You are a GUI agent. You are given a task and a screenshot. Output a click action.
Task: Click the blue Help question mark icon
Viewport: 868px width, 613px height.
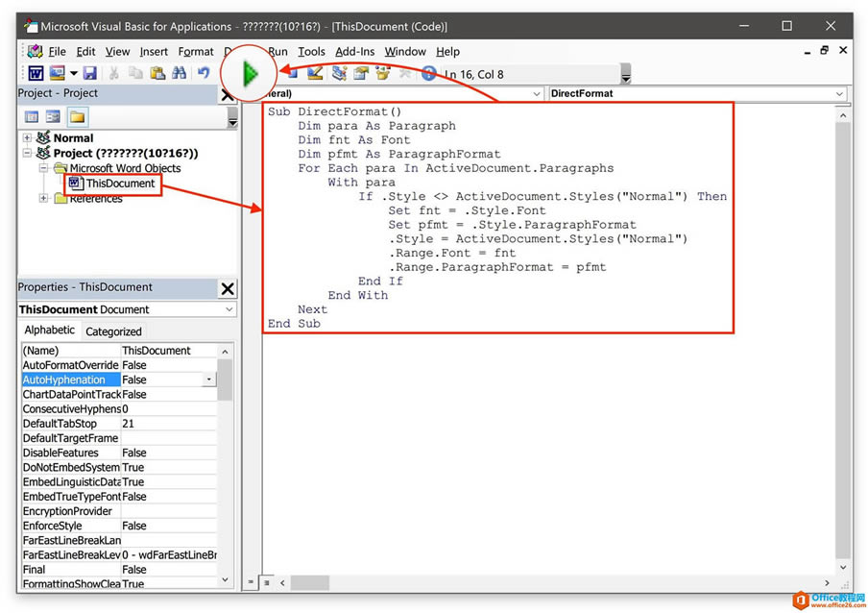coord(428,73)
